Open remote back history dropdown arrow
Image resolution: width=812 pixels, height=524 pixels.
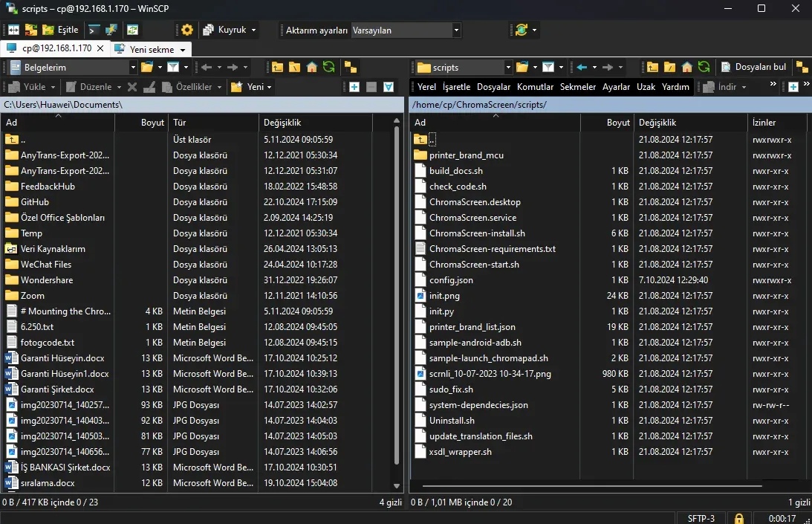[594, 68]
